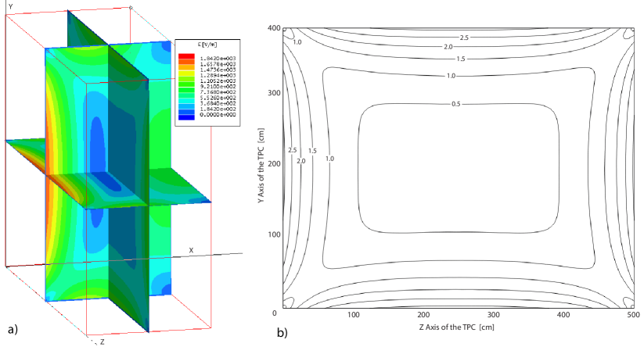Select the legend value 7.3680e+002
The width and height of the screenshot is (644, 347).
pos(218,92)
